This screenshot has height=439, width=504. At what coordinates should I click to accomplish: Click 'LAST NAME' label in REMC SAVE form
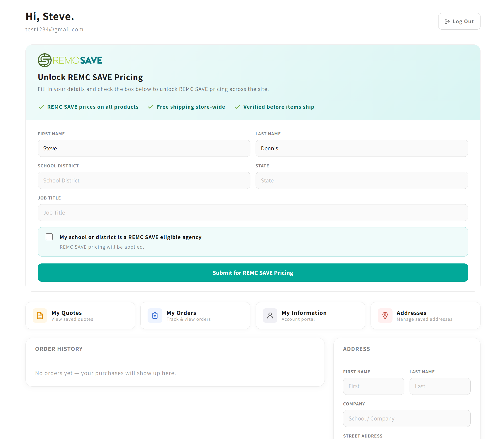268,134
